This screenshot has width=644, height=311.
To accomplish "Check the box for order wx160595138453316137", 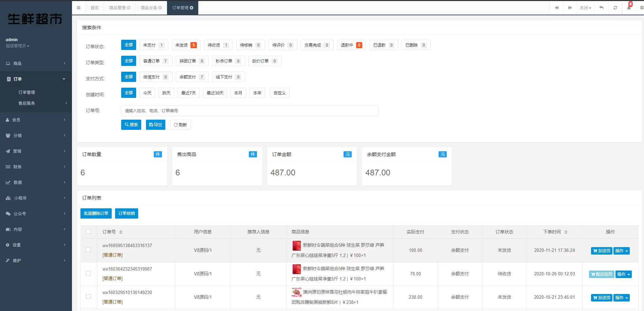I will pos(88,250).
